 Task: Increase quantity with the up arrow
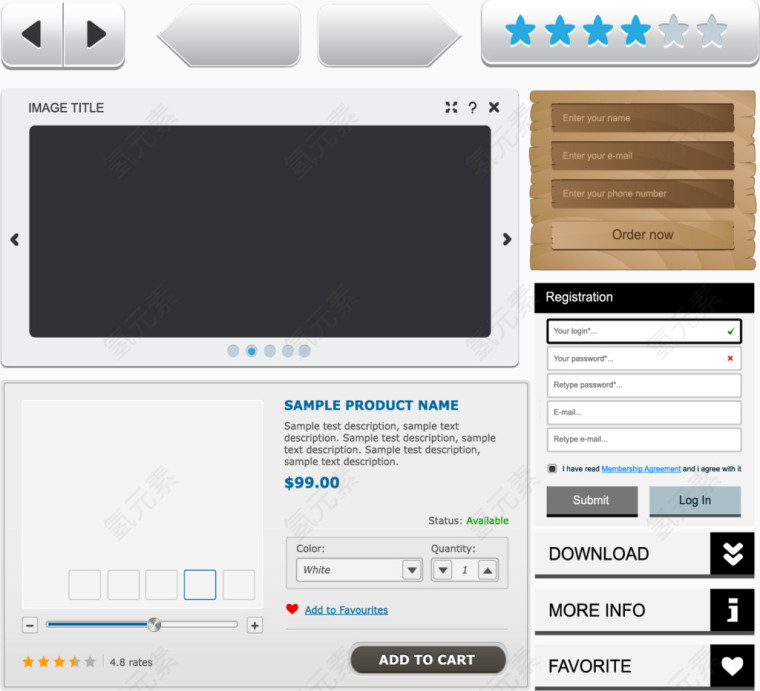[487, 570]
